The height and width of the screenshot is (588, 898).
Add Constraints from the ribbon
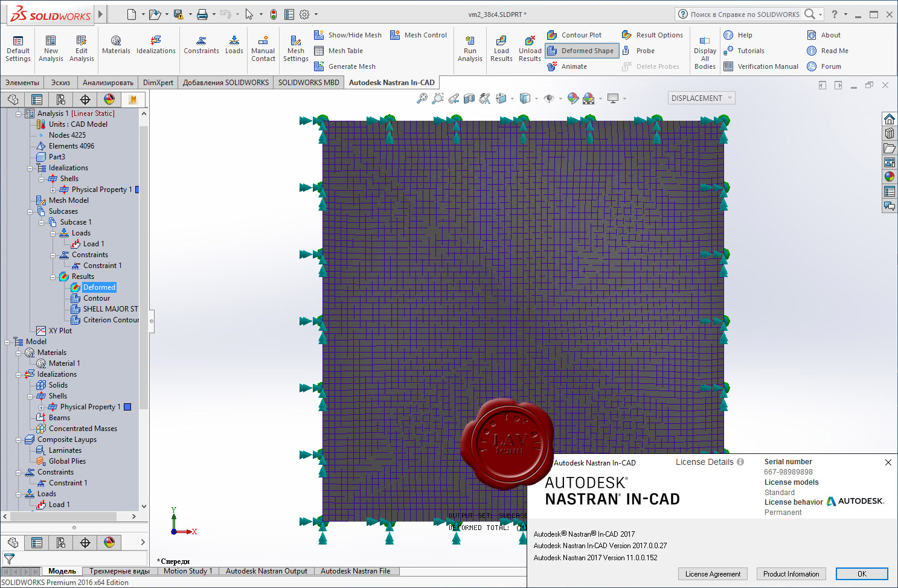201,45
